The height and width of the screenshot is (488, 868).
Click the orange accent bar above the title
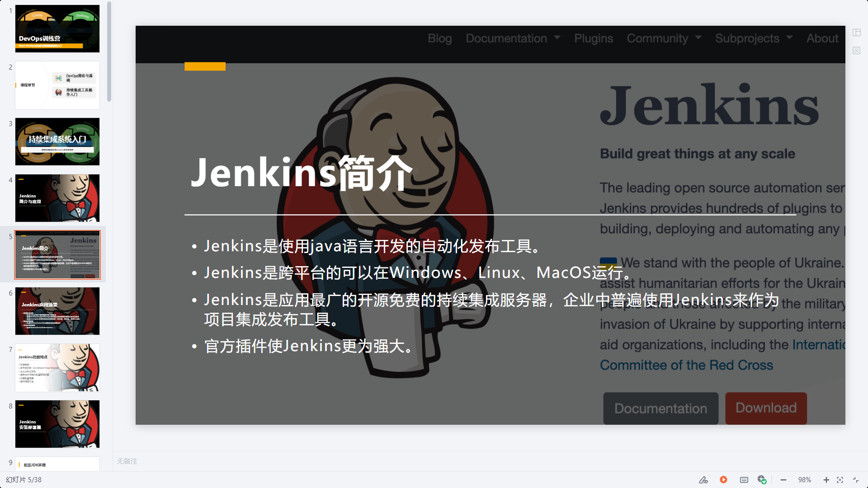point(205,66)
